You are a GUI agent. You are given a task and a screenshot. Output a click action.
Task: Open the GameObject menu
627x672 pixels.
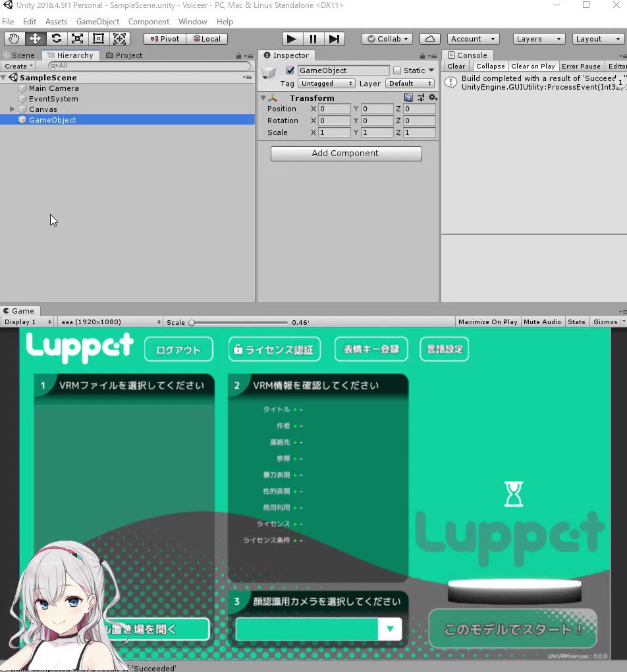click(97, 22)
